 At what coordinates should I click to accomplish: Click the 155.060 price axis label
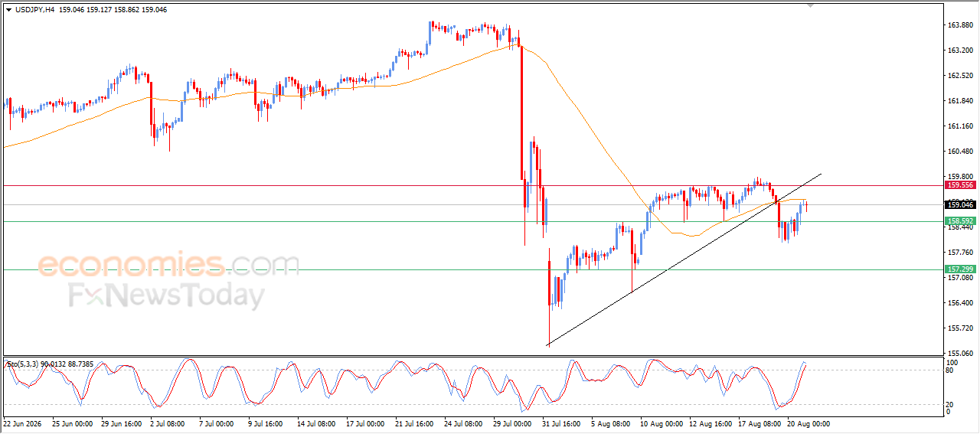pyautogui.click(x=959, y=353)
